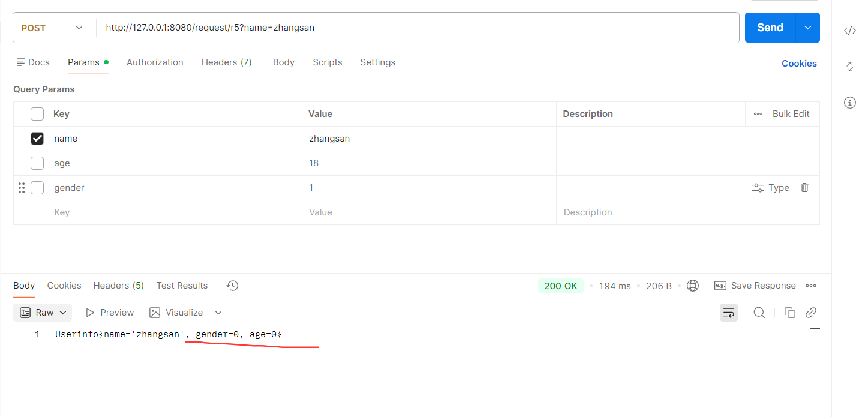Click the request info icon in sidebar

849,103
